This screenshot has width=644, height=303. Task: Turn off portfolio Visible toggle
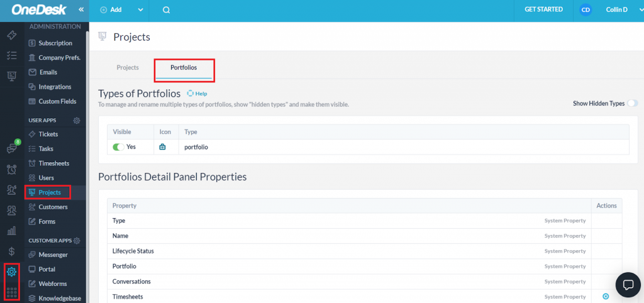[x=118, y=147]
